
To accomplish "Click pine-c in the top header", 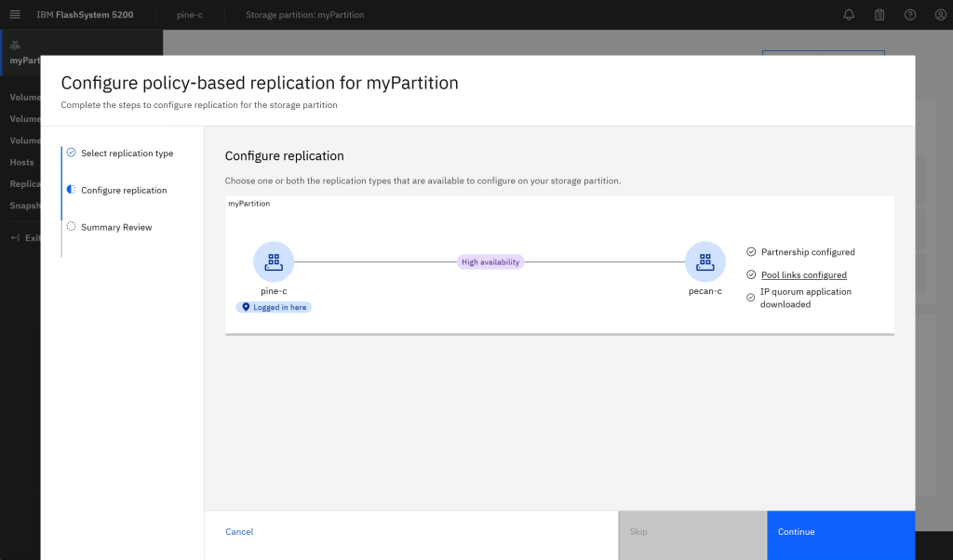I will [190, 15].
